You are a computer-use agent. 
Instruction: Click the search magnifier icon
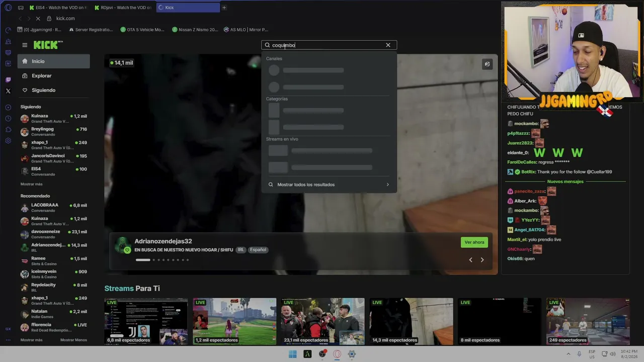(x=268, y=45)
